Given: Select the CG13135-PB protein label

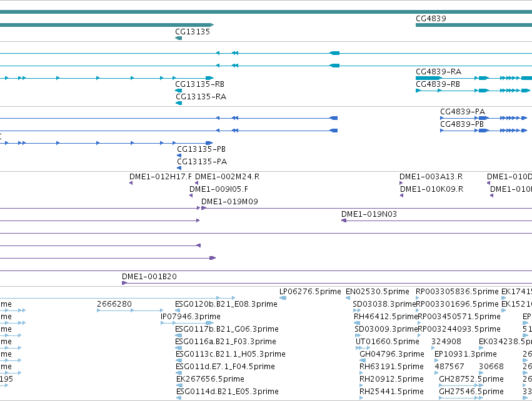Looking at the screenshot, I should click(x=201, y=149).
